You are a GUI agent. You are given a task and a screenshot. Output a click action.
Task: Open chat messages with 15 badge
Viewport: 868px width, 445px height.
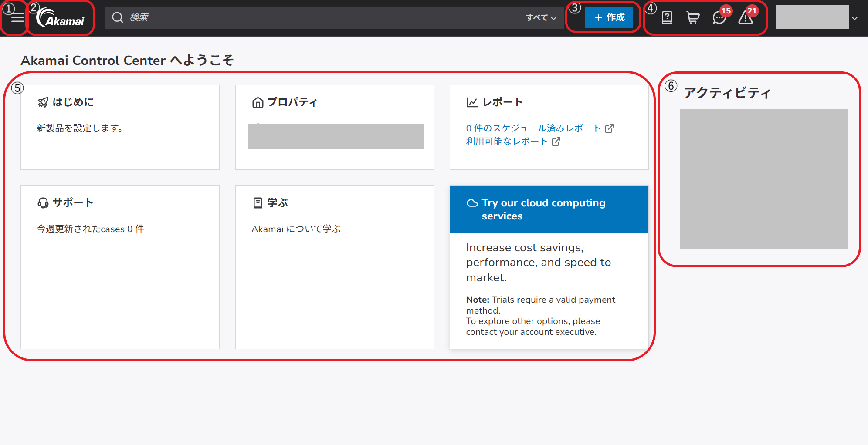pos(720,17)
